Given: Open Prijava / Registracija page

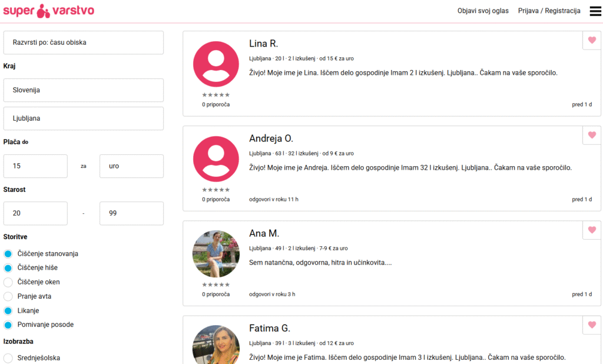Looking at the screenshot, I should (x=549, y=11).
